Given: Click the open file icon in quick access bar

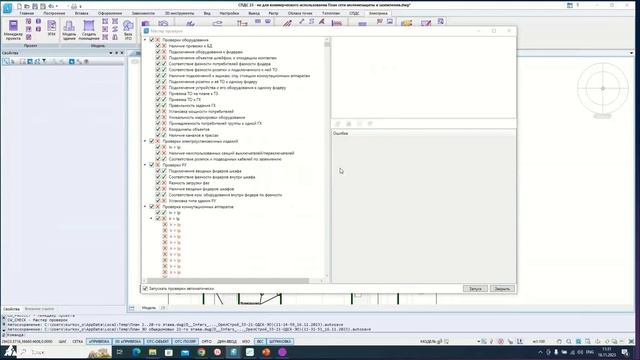Looking at the screenshot, I should pos(27,6).
